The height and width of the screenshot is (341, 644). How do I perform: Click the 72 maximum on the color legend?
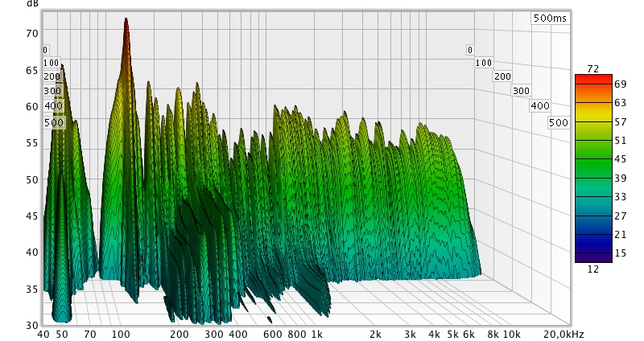593,69
